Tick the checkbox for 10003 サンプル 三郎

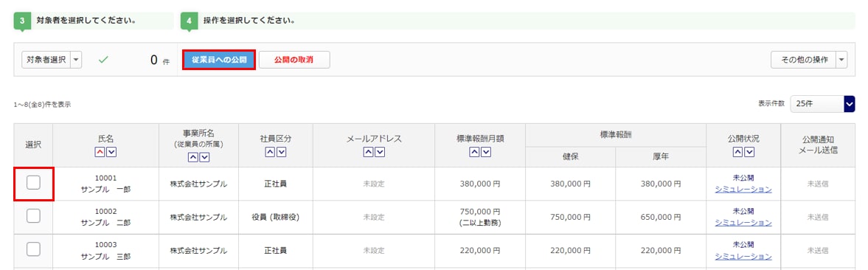coord(34,249)
